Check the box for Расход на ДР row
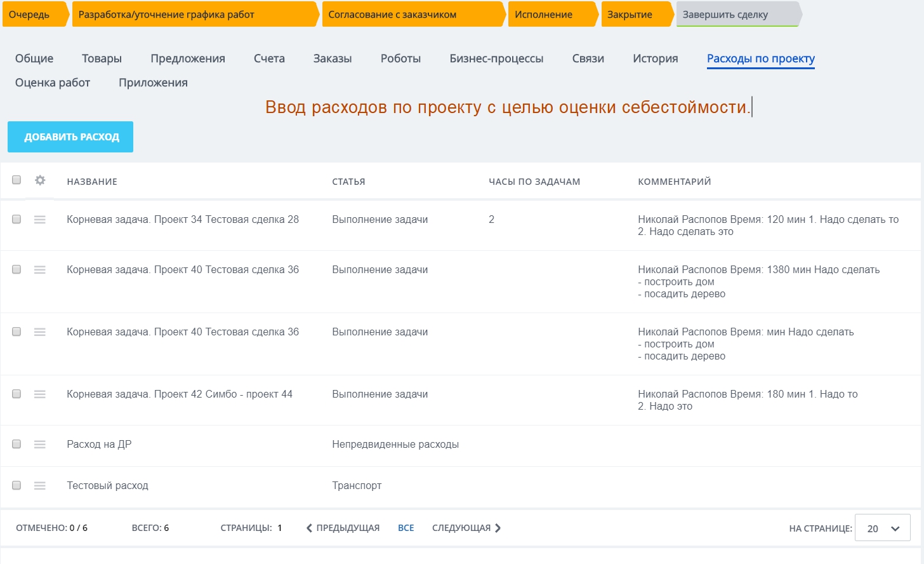The width and height of the screenshot is (924, 564). coord(16,445)
